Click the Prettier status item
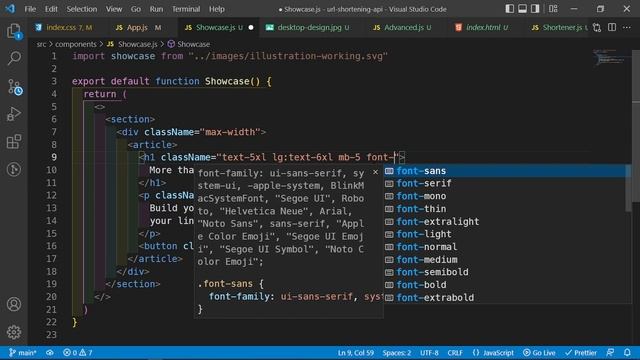The width and height of the screenshot is (640, 360). (581, 353)
